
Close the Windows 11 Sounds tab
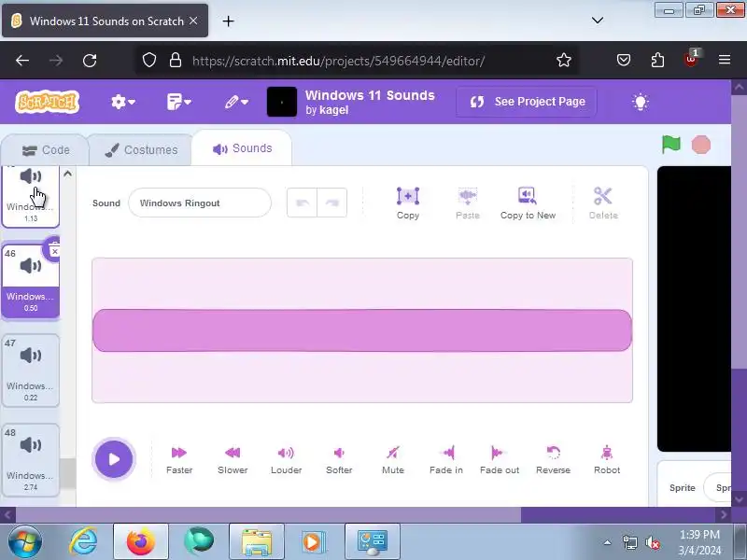(x=193, y=21)
